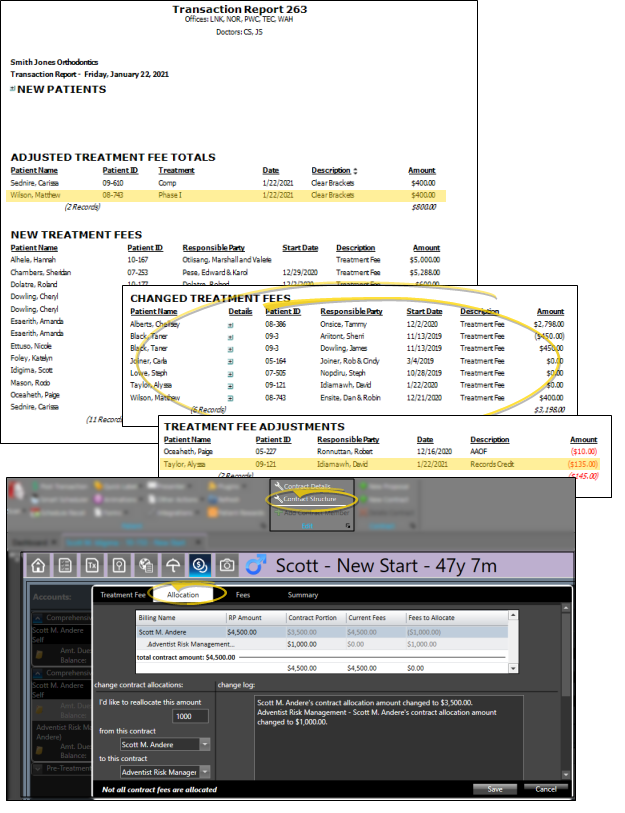Open the umbrella insurance icon
This screenshot has width=625, height=813.
coord(172,565)
